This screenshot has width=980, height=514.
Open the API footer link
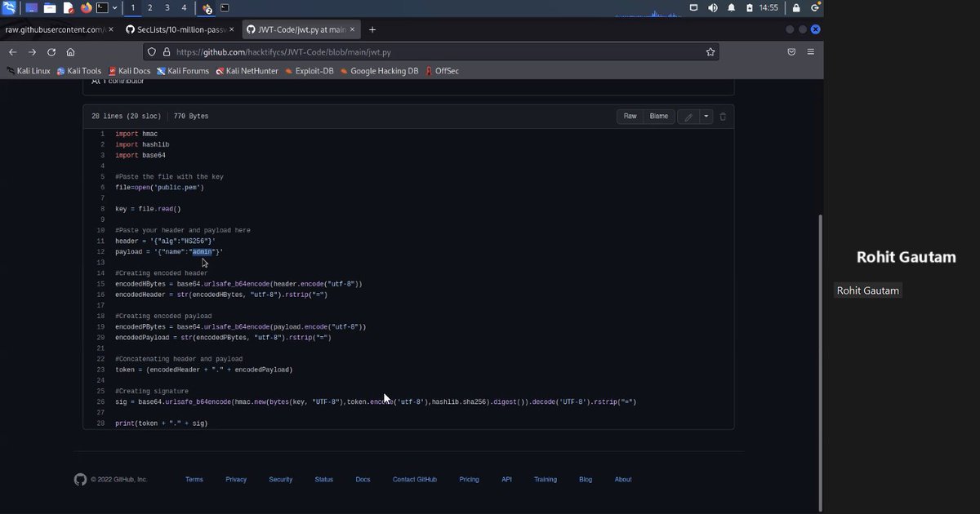click(x=506, y=480)
